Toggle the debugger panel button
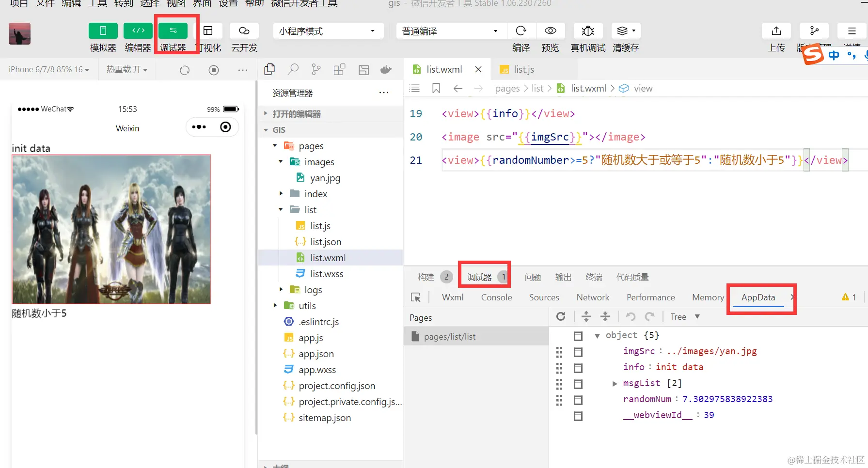Screen dimensions: 868x468 pos(173,31)
